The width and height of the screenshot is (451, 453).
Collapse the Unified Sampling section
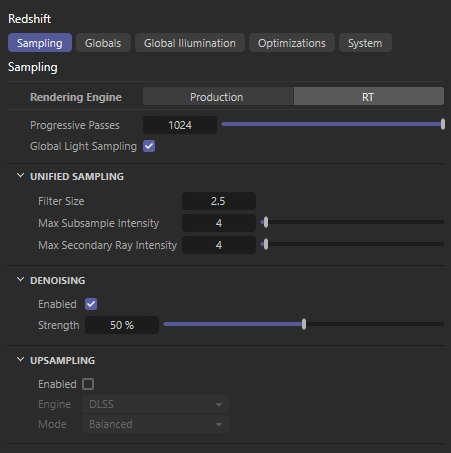point(20,176)
